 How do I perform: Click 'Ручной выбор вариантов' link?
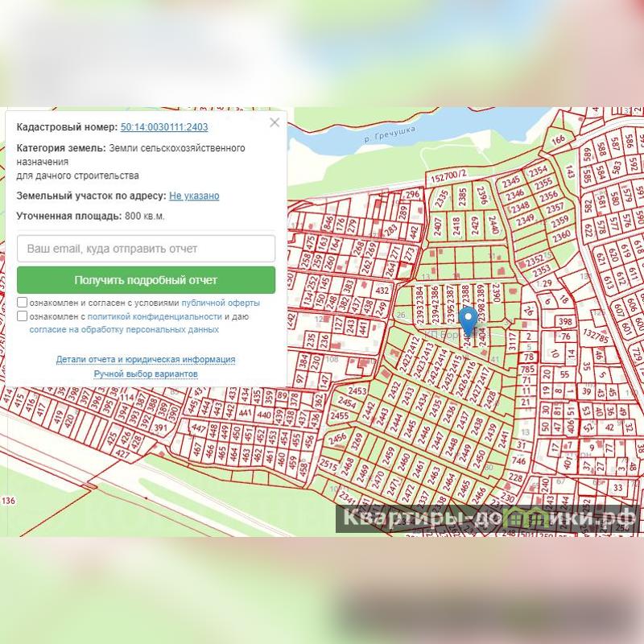(x=146, y=374)
